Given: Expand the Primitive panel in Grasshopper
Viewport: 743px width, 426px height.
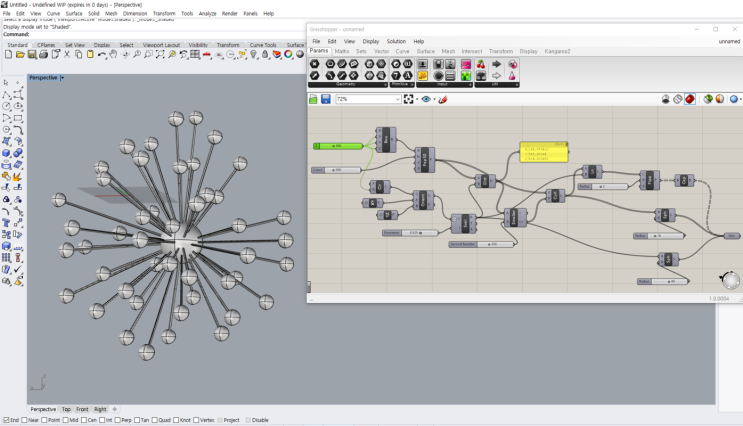Looking at the screenshot, I should coord(412,85).
